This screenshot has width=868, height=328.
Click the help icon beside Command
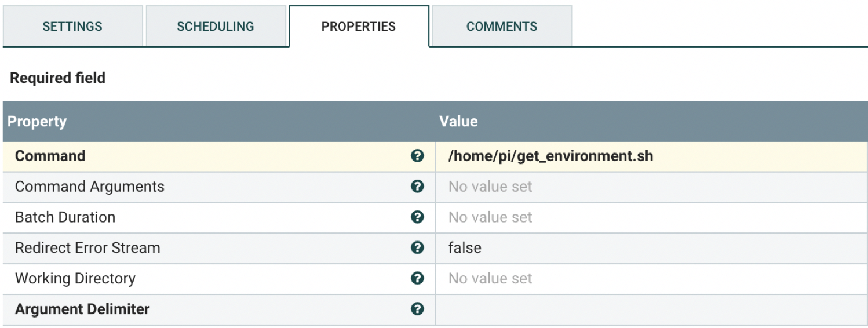417,156
